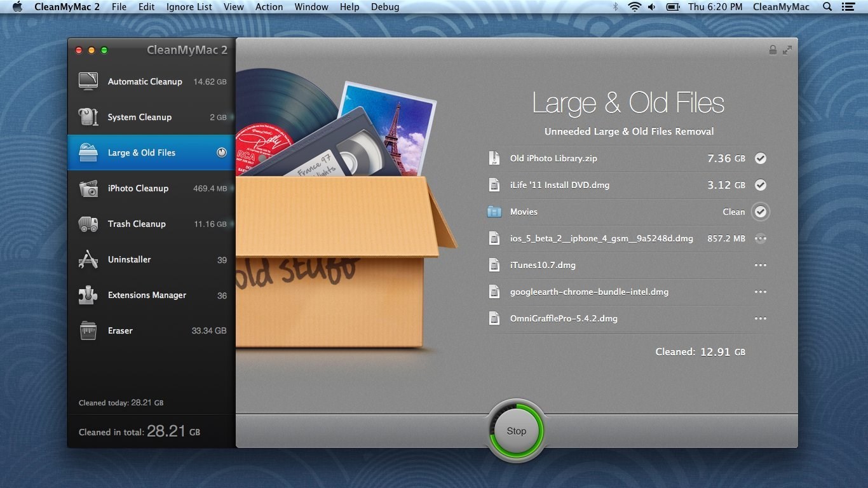The height and width of the screenshot is (488, 868).
Task: Click file name Old iPhoto Library.zip
Action: (553, 158)
